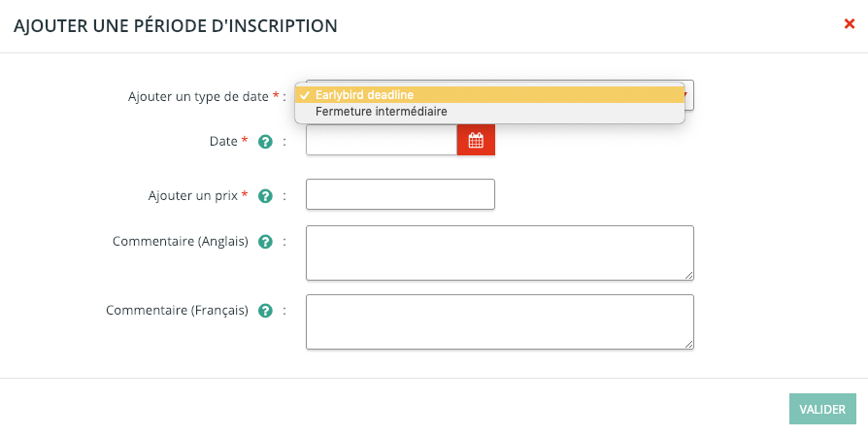Click the "Ajouter un type de date" label

199,96
